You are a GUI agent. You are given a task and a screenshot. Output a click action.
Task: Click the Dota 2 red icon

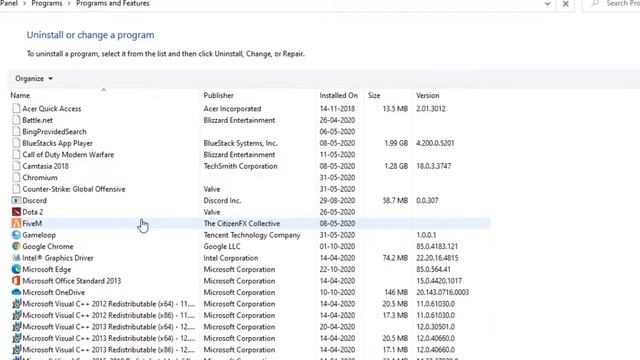click(x=16, y=212)
